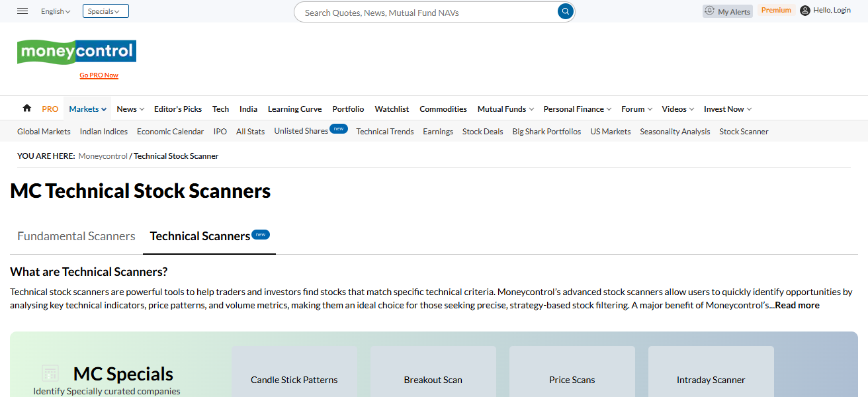
Task: Open the Portfolio menu item
Action: [x=348, y=109]
